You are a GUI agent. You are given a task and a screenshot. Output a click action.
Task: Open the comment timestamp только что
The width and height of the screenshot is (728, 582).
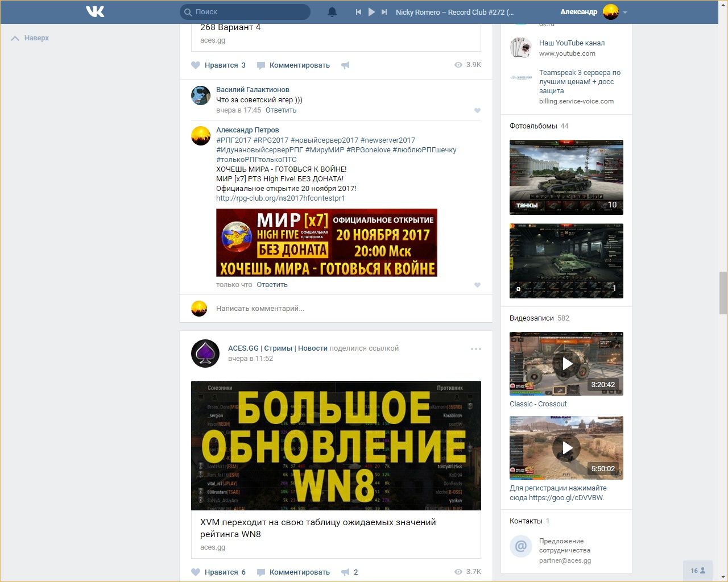coord(234,285)
